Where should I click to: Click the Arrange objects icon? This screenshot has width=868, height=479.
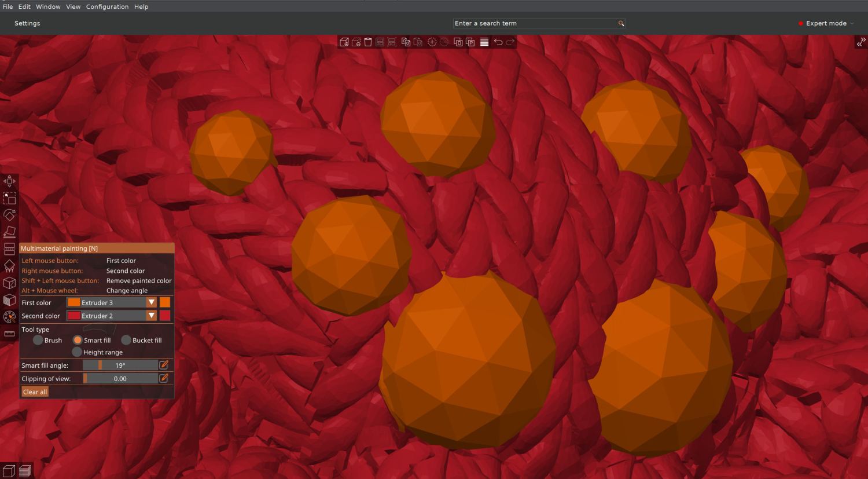[x=380, y=42]
